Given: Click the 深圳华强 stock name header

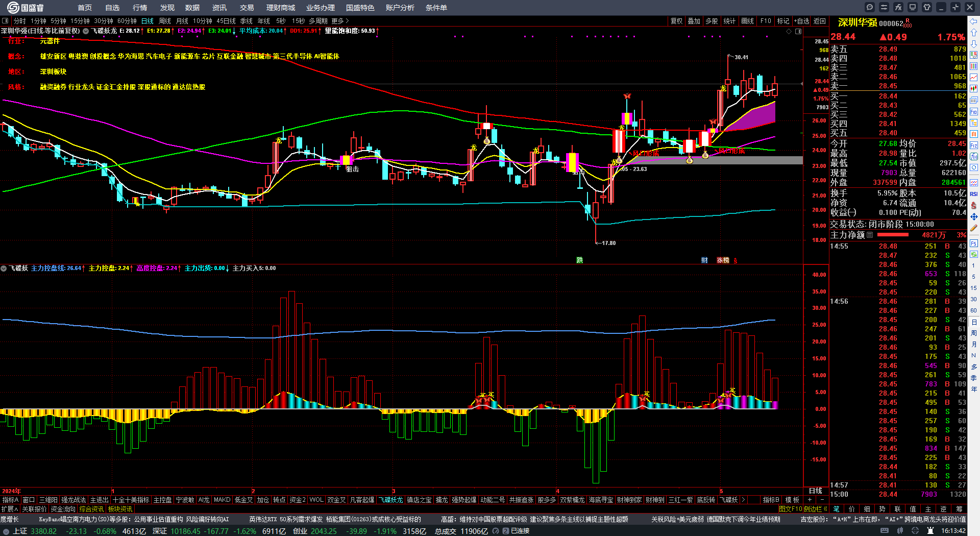Looking at the screenshot, I should (x=857, y=22).
